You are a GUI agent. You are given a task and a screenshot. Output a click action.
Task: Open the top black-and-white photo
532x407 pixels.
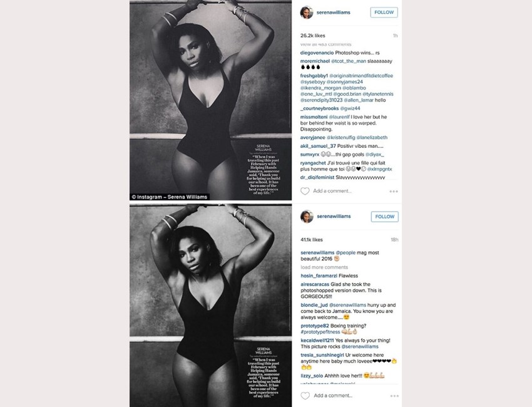click(x=210, y=100)
